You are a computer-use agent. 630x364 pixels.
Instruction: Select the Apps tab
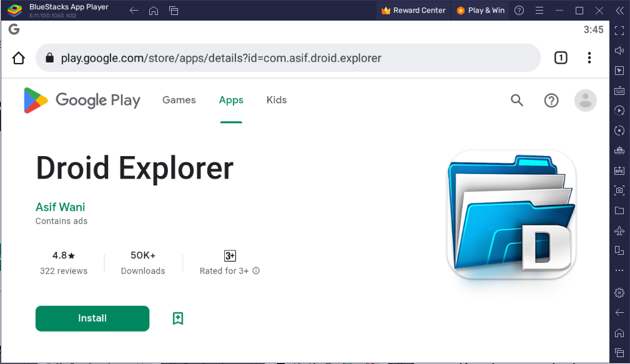coord(231,100)
